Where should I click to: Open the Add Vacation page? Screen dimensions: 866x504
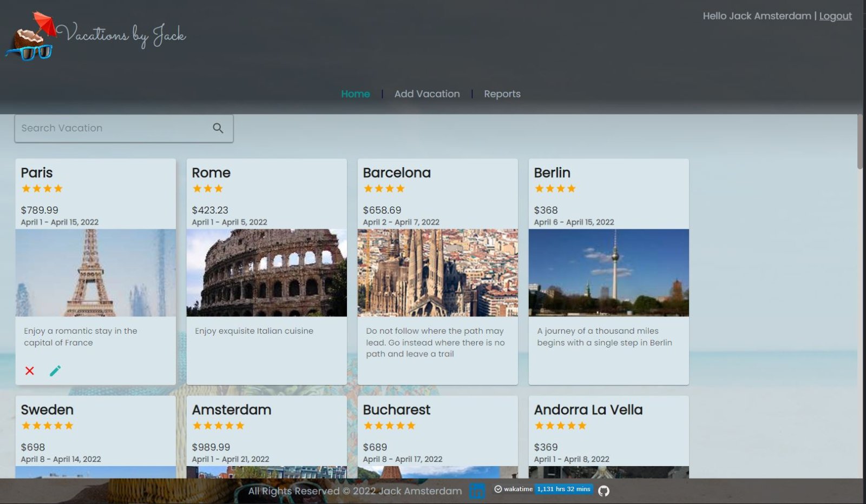tap(427, 94)
